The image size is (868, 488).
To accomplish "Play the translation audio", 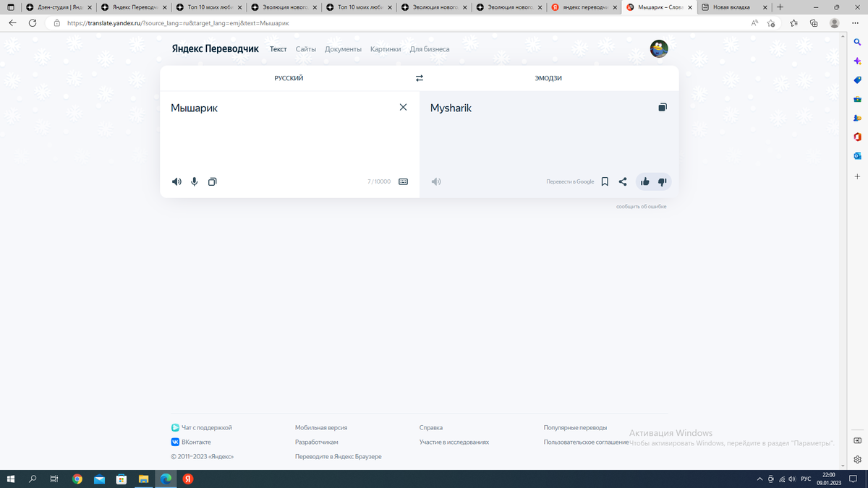I will pyautogui.click(x=436, y=181).
